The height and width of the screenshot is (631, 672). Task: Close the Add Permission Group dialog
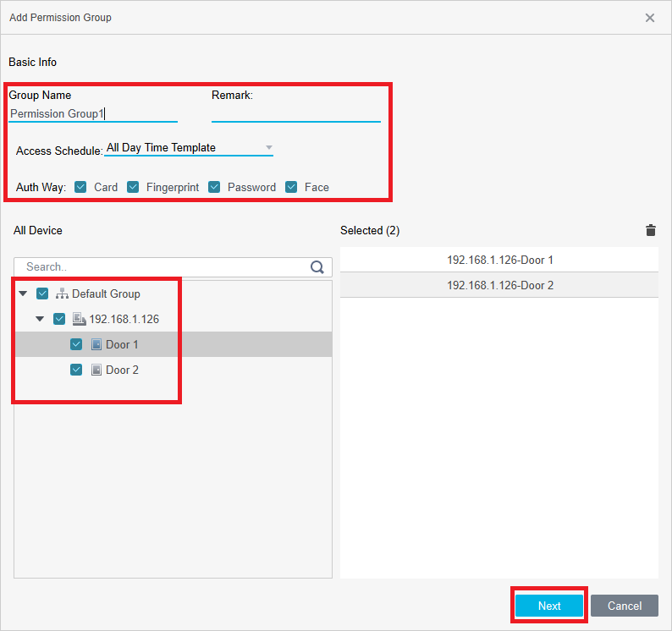[x=650, y=18]
